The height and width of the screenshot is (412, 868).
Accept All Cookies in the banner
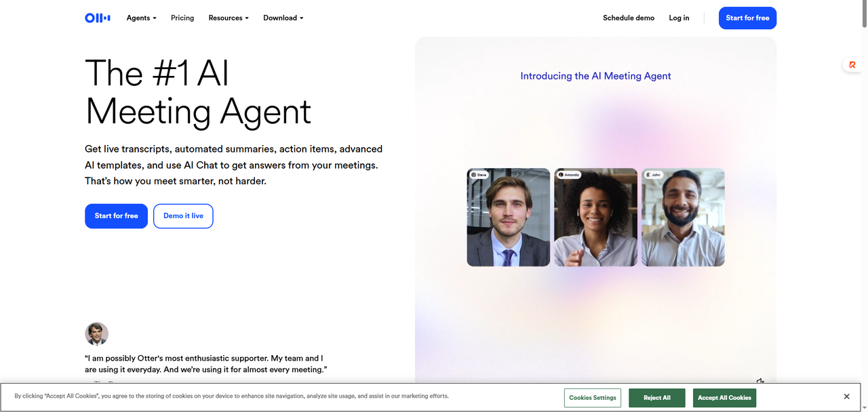(x=724, y=398)
